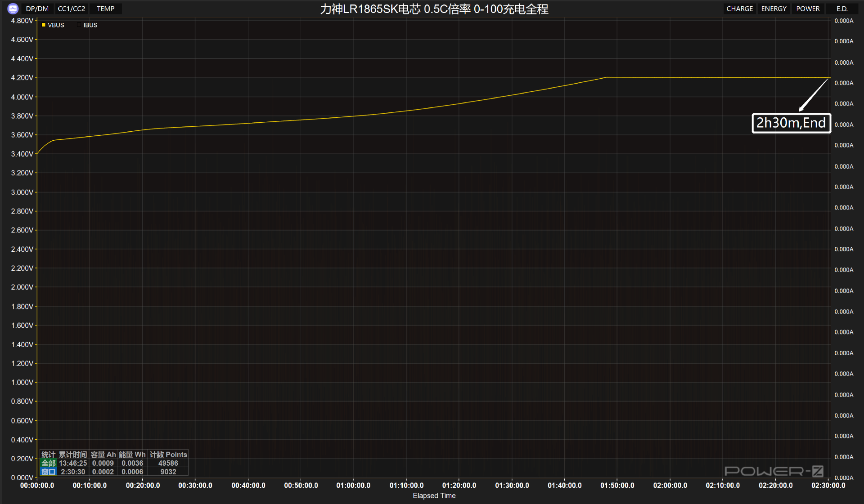Click the Elapsed Time axis label

[x=434, y=495]
